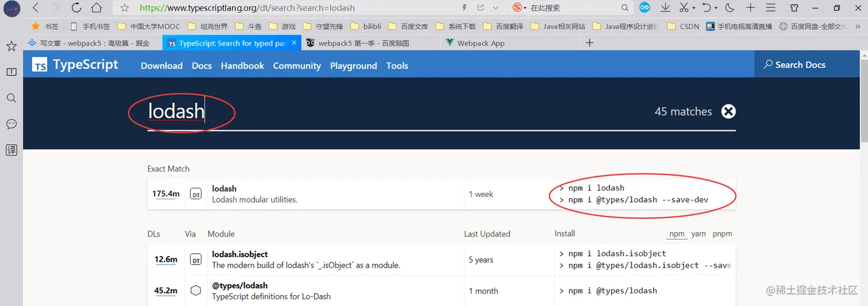Open the Docs nav item
868x306 pixels.
click(x=202, y=65)
